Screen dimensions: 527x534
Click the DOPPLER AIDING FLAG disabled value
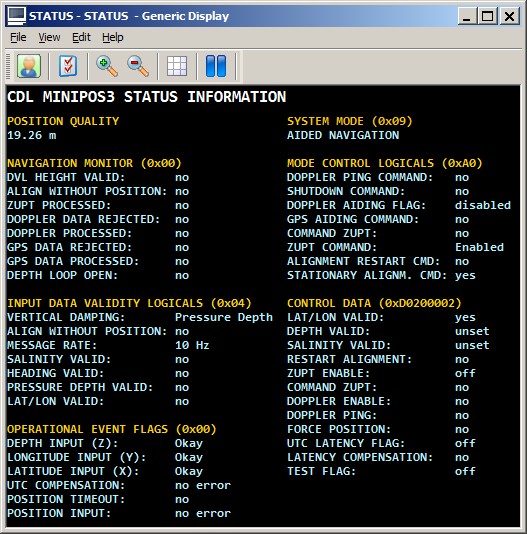point(483,205)
